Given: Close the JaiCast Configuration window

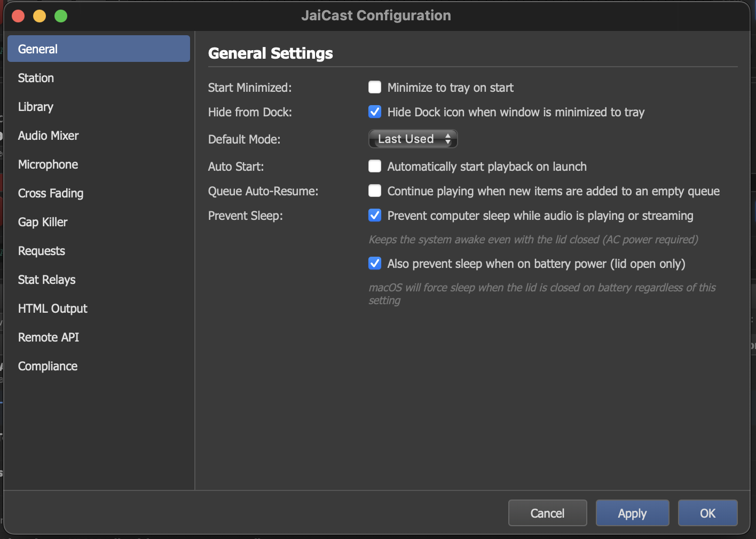Looking at the screenshot, I should [x=18, y=16].
